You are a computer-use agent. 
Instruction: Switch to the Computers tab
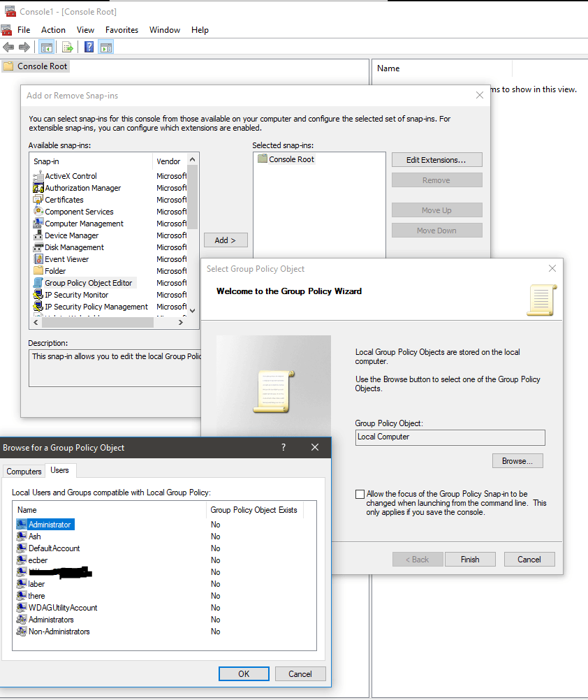(x=24, y=472)
